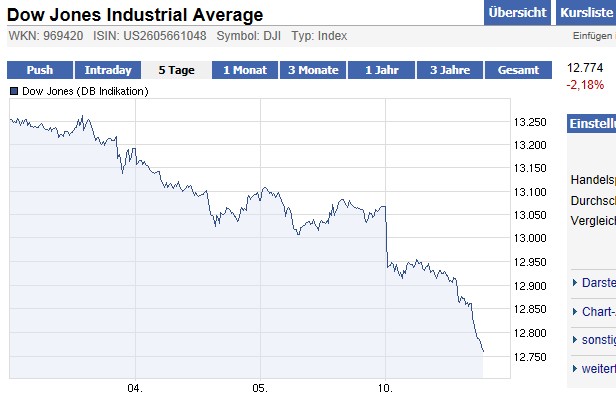This screenshot has width=616, height=402.
Task: Expand the weitere section arrow
Action: tap(574, 369)
